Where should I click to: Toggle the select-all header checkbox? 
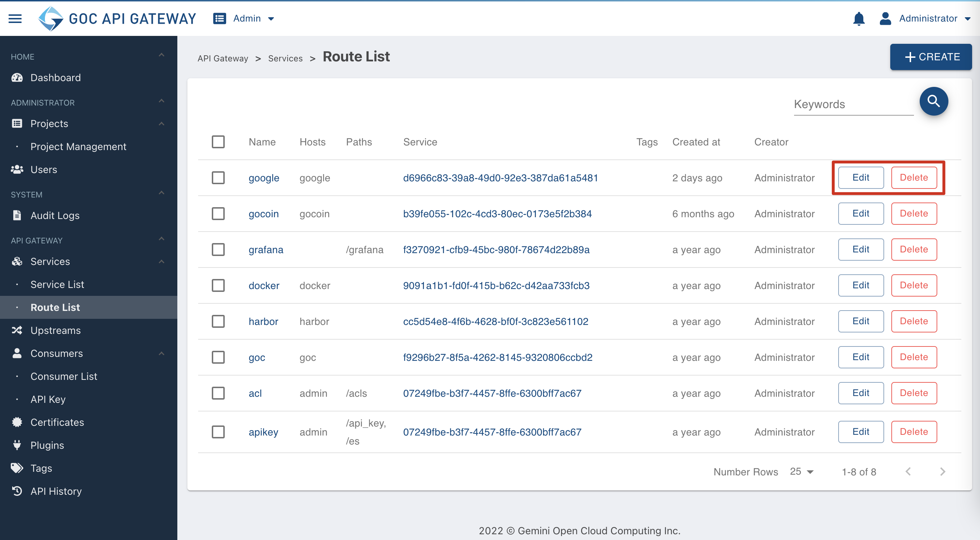[x=218, y=141]
